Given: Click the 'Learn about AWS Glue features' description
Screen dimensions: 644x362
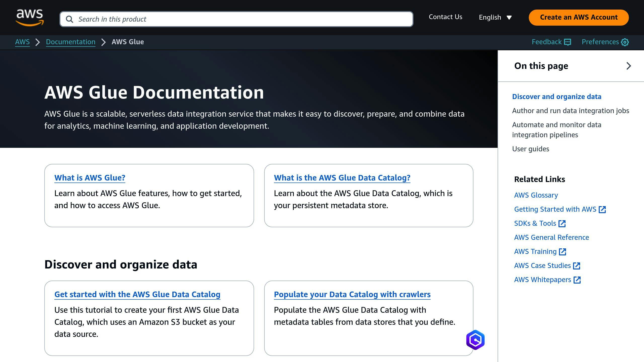Looking at the screenshot, I should click(x=148, y=199).
